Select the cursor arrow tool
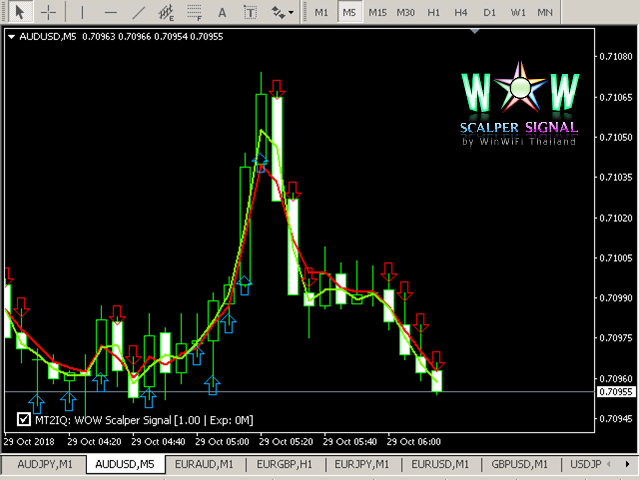Screen dimensions: 640x480 (x=19, y=12)
